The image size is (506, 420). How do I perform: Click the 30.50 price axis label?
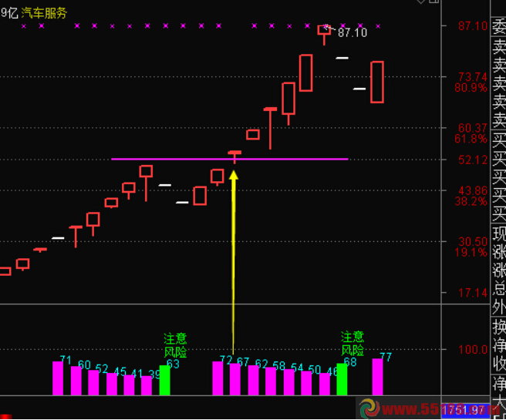[x=473, y=241]
